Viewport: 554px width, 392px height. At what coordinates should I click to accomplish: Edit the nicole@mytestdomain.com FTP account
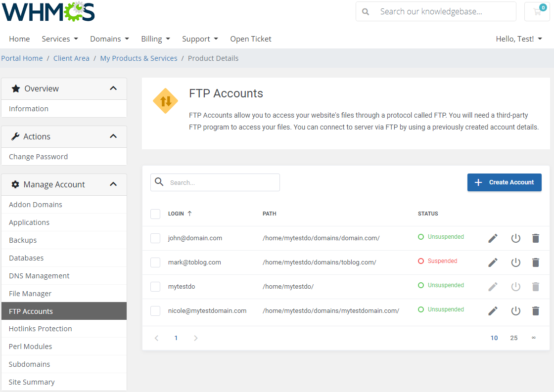pyautogui.click(x=493, y=311)
